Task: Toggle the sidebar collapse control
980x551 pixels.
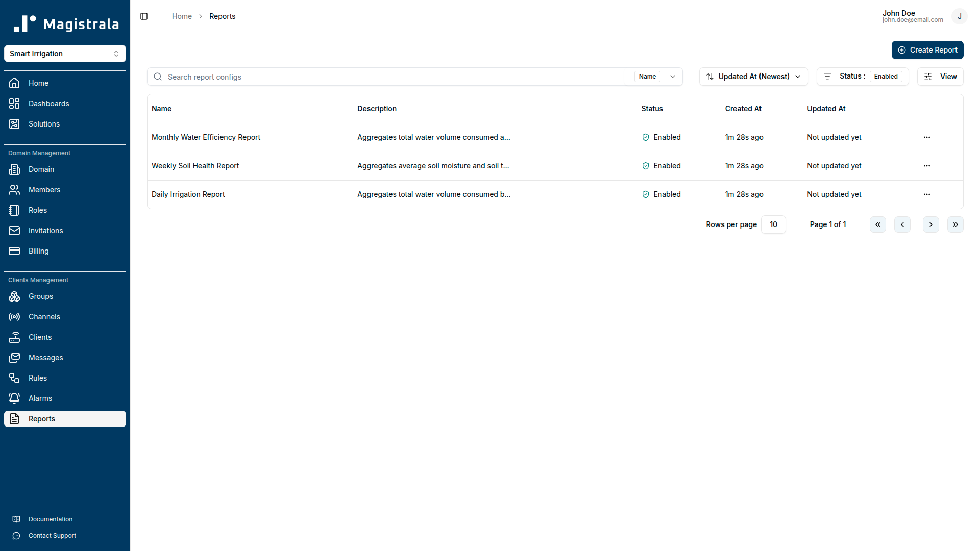Action: [x=144, y=16]
